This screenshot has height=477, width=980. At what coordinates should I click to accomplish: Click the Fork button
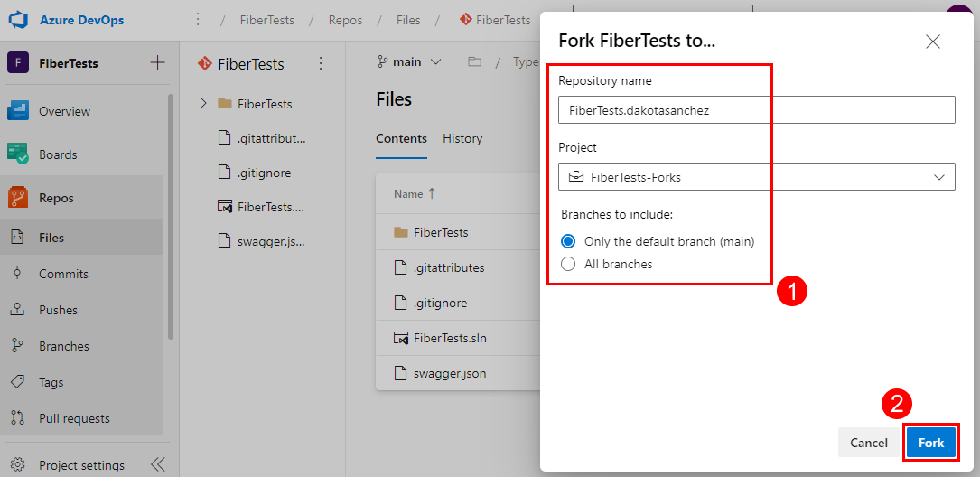pyautogui.click(x=930, y=443)
